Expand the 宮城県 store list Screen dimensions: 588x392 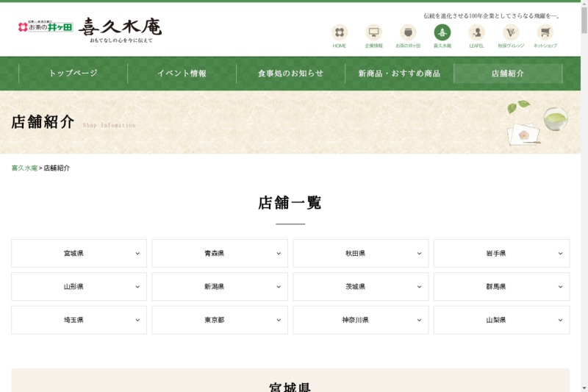tap(79, 254)
